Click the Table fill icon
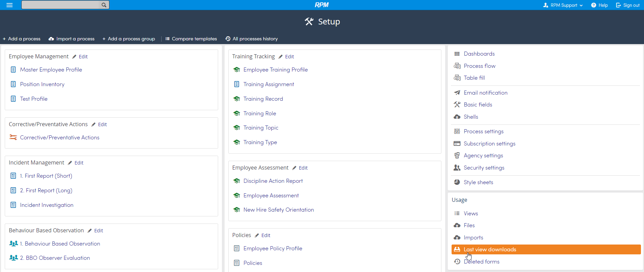The height and width of the screenshot is (272, 644). point(457,78)
